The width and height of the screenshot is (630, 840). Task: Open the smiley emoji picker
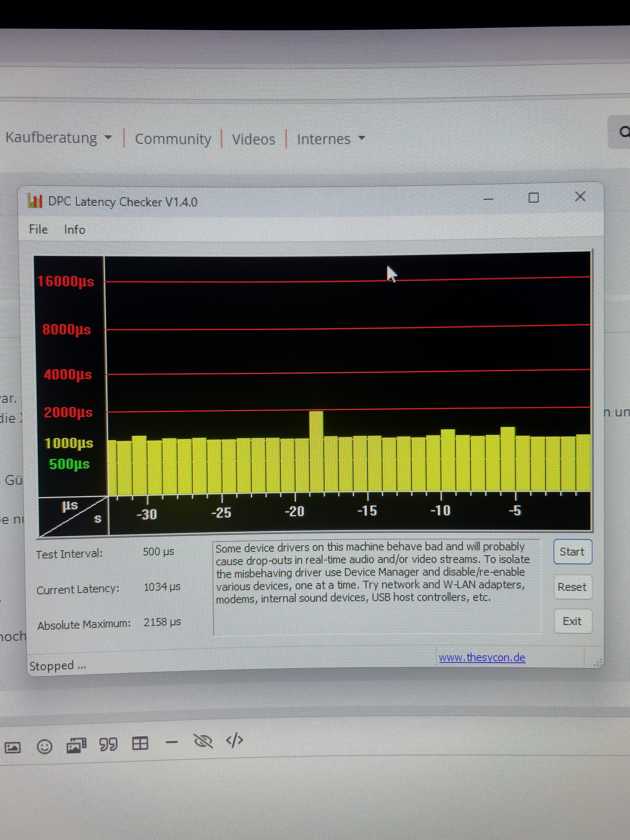click(44, 746)
